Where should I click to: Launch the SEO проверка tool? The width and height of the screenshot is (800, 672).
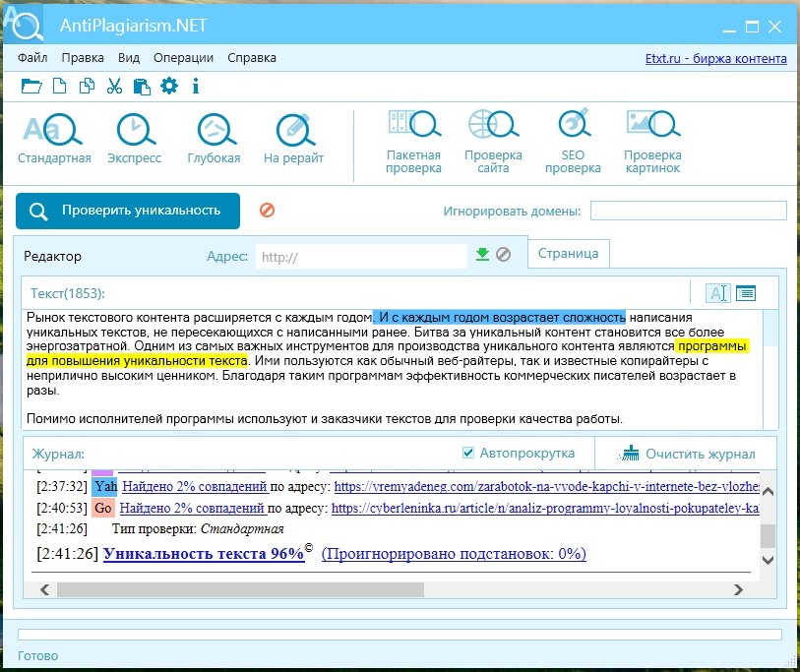coord(573,142)
